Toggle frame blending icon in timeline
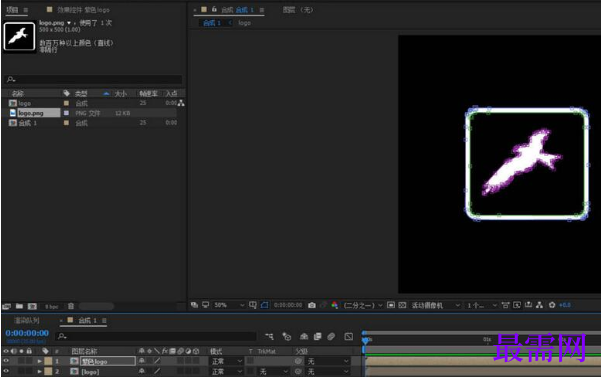This screenshot has width=605, height=379. pyautogui.click(x=318, y=337)
